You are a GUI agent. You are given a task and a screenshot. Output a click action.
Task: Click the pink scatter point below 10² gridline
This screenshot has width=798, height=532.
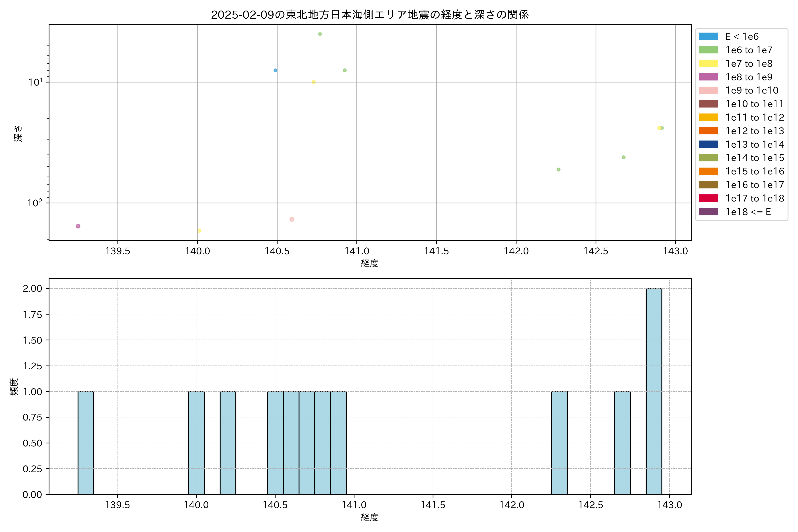292,219
